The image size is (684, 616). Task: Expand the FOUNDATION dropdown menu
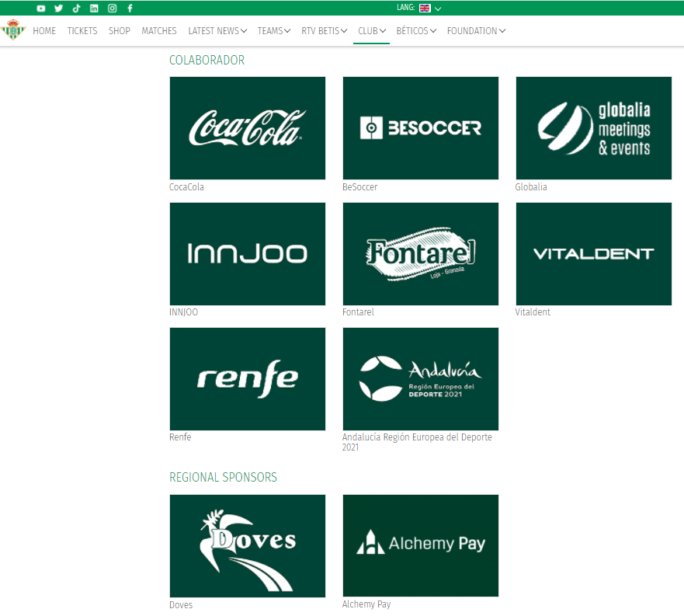pyautogui.click(x=477, y=31)
